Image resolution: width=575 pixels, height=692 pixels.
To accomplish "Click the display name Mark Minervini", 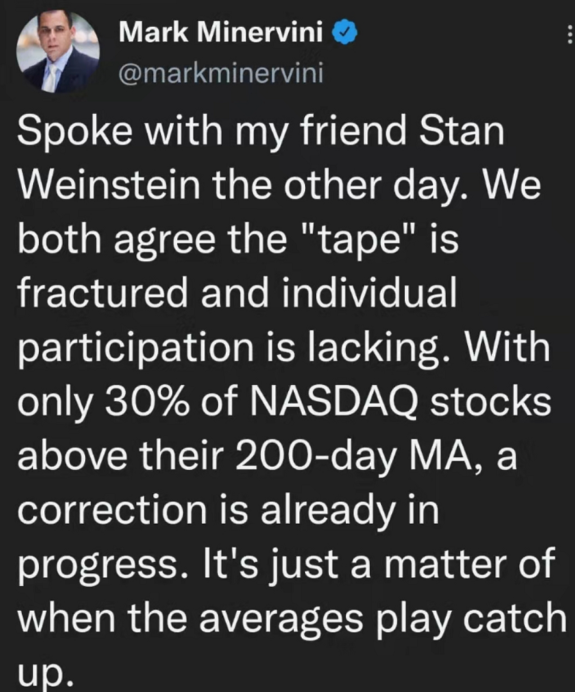I will click(x=221, y=32).
